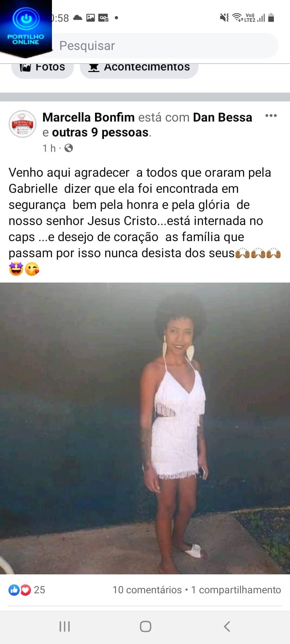Open the Acontecimentos tab
This screenshot has width=290, height=644.
[139, 67]
